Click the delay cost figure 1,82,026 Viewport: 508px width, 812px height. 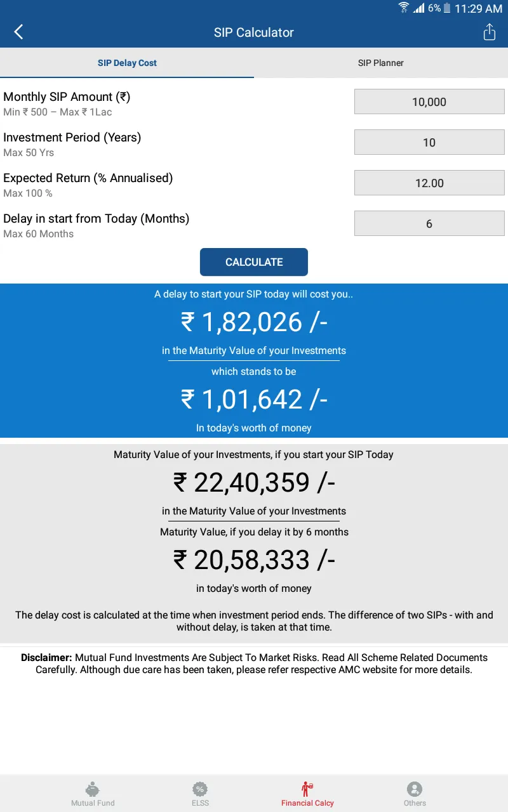[x=254, y=322]
